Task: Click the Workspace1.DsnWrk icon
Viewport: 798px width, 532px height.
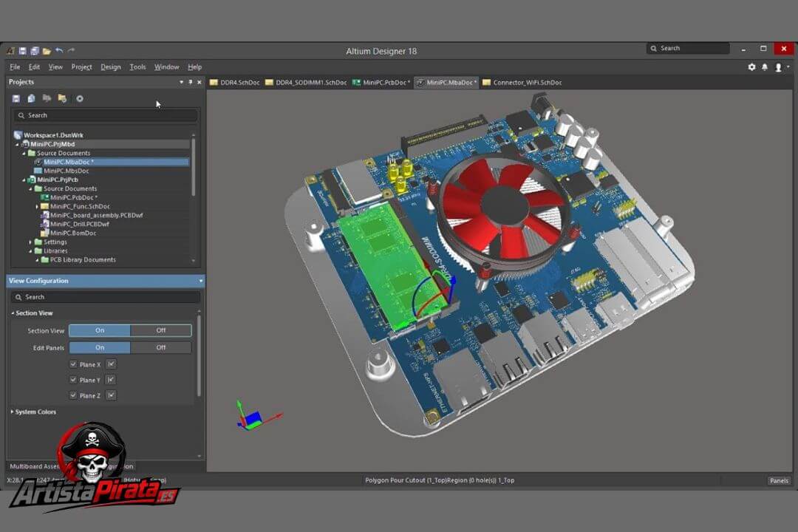Action: [18, 135]
